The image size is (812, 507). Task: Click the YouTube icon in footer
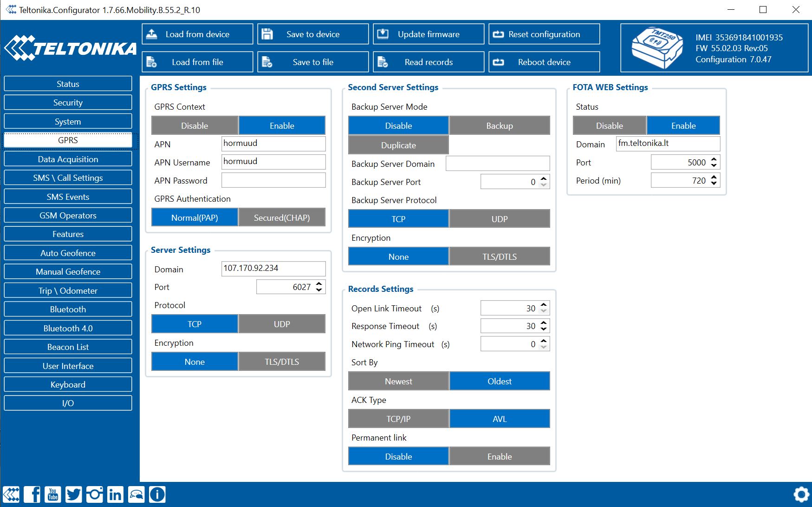pyautogui.click(x=53, y=494)
